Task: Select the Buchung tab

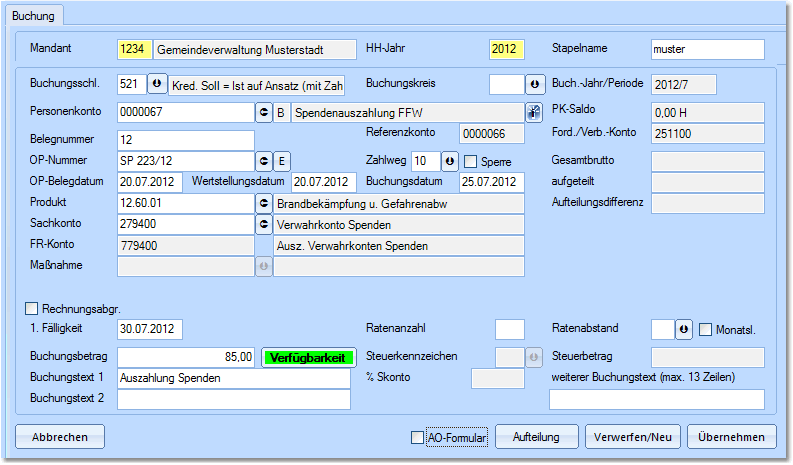Action: (33, 15)
